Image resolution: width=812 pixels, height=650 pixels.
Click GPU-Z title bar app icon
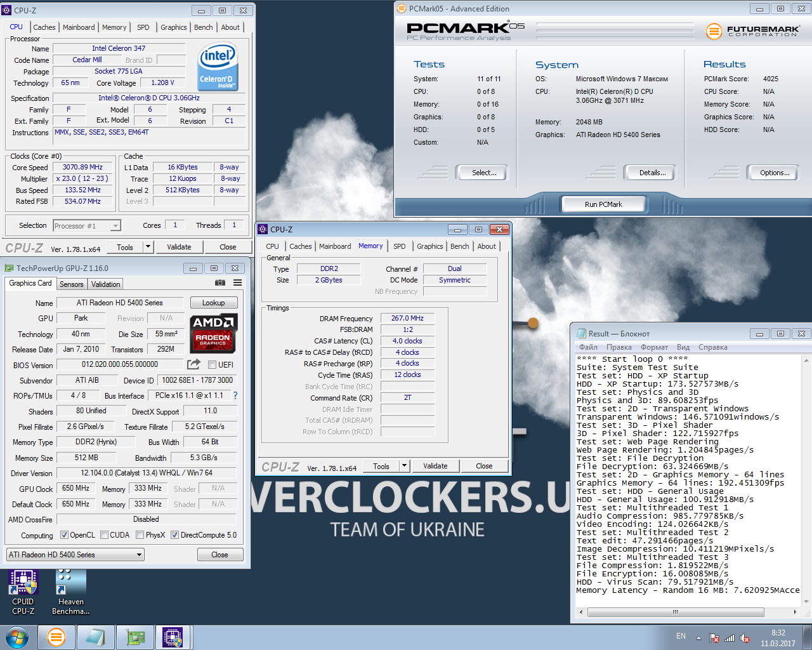[x=9, y=268]
